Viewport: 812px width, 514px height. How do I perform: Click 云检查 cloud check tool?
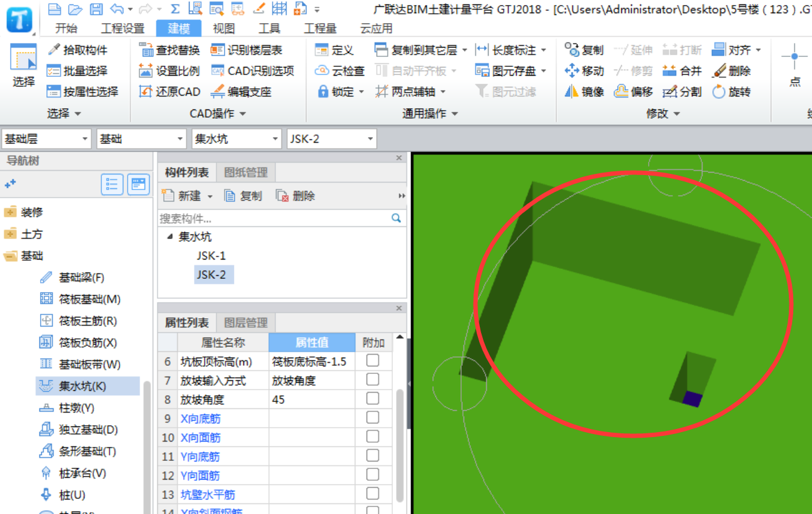point(340,71)
